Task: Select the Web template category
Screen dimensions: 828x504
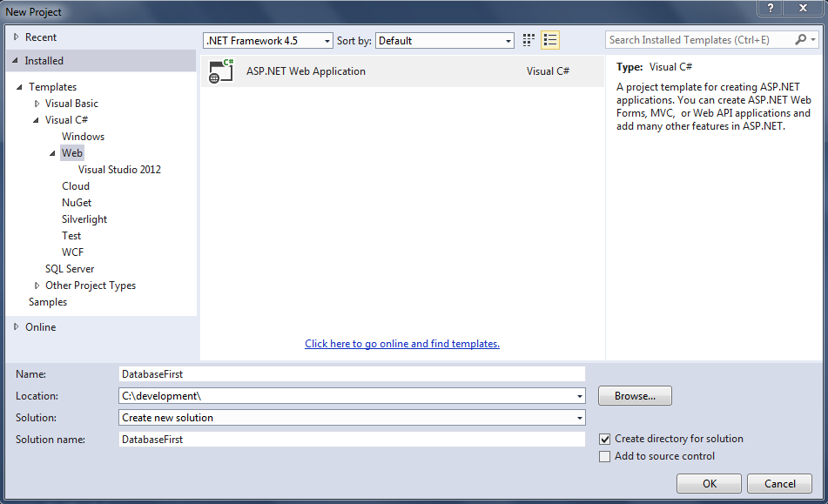Action: click(x=71, y=153)
